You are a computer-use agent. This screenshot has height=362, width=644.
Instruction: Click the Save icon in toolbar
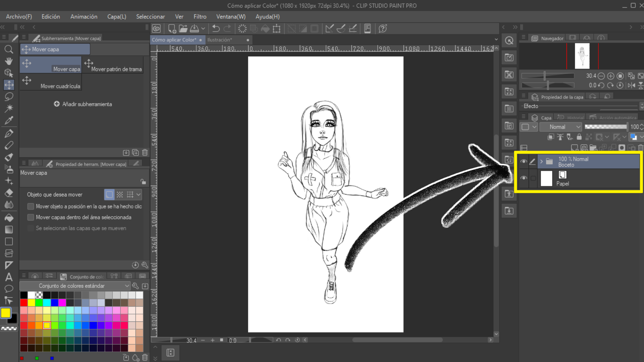pos(195,28)
